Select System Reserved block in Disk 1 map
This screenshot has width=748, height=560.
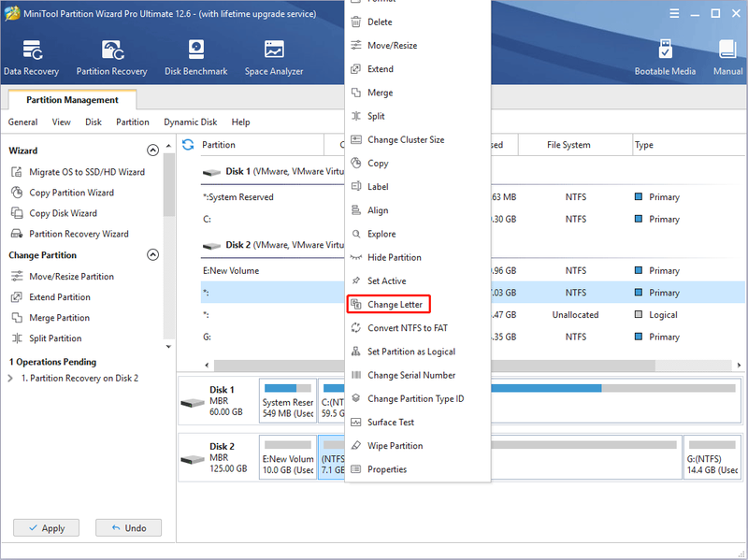(288, 401)
